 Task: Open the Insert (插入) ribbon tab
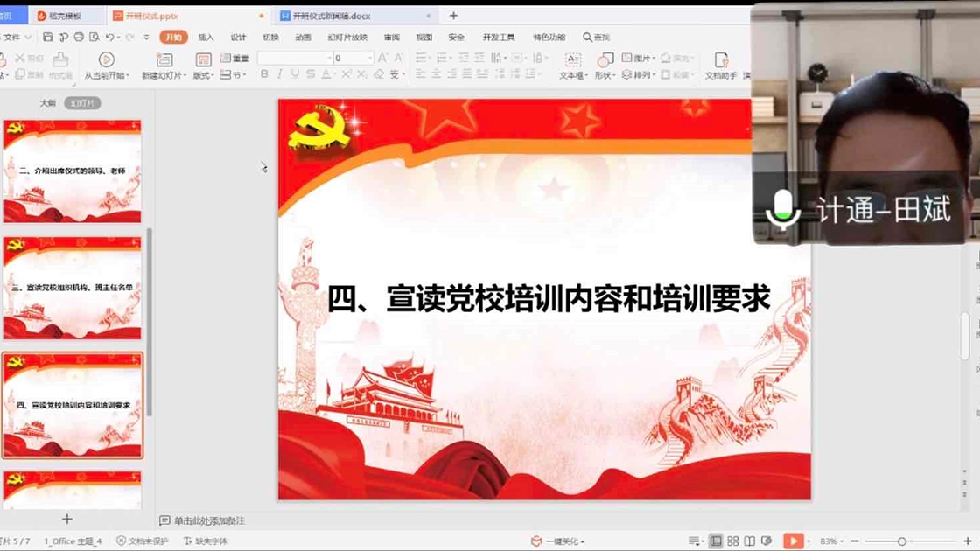[206, 38]
